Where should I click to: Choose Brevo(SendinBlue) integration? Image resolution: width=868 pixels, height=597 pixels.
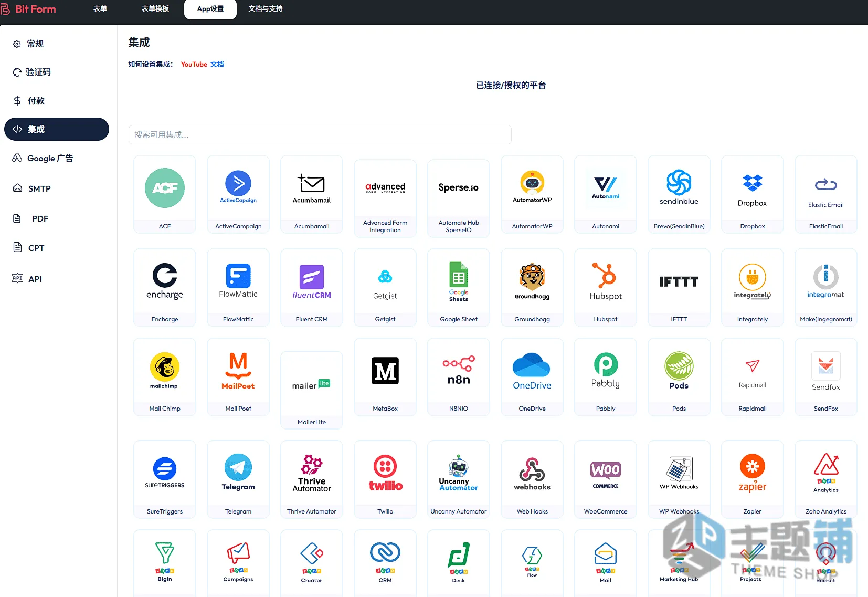tap(679, 194)
